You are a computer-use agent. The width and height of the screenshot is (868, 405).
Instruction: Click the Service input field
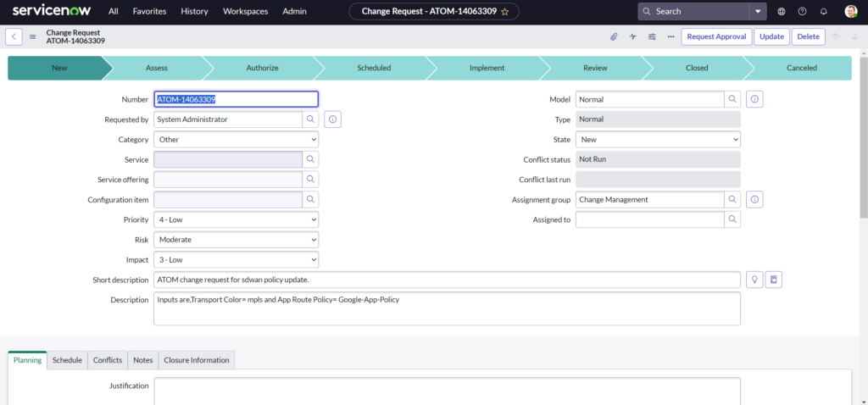tap(228, 159)
